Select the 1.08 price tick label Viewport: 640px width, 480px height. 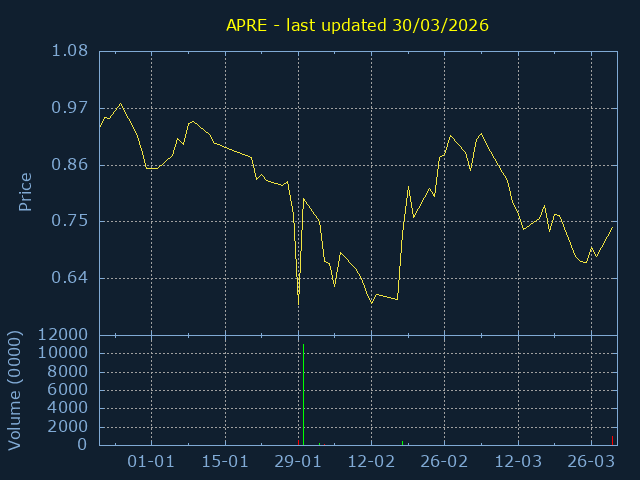[x=69, y=51]
